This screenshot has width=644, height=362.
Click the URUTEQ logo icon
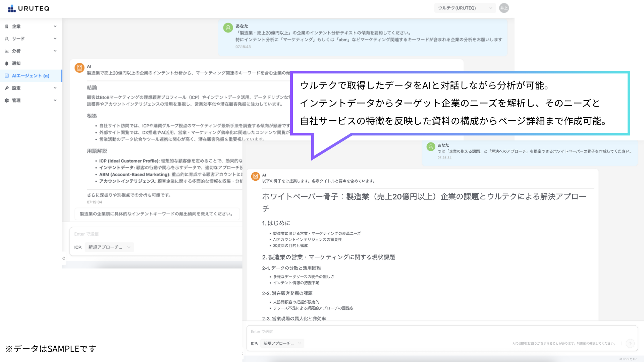point(12,8)
